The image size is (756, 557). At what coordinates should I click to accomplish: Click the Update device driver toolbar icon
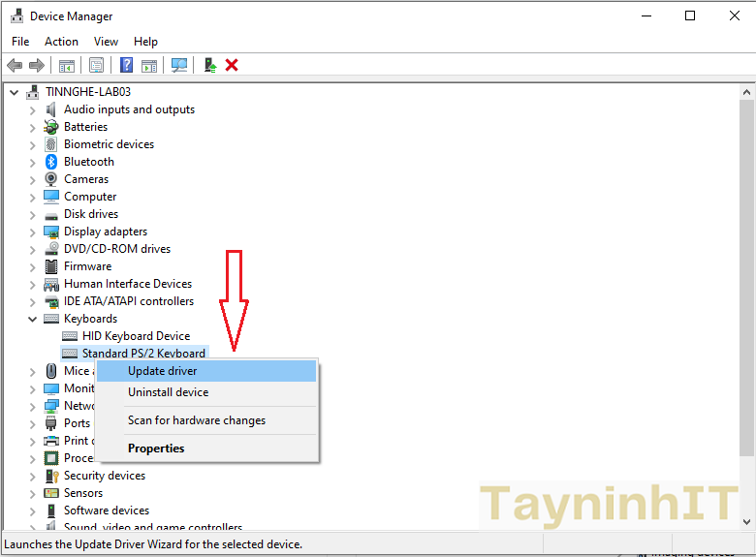(x=209, y=65)
